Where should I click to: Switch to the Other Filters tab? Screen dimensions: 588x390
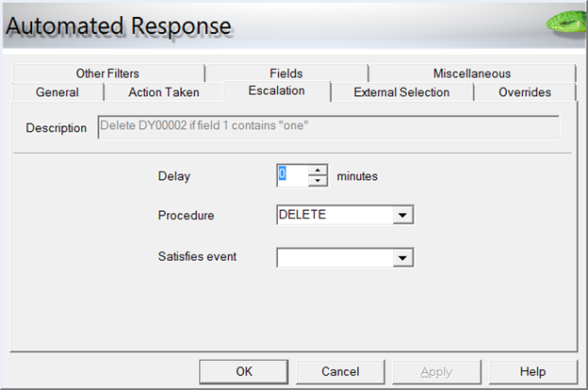click(x=109, y=73)
